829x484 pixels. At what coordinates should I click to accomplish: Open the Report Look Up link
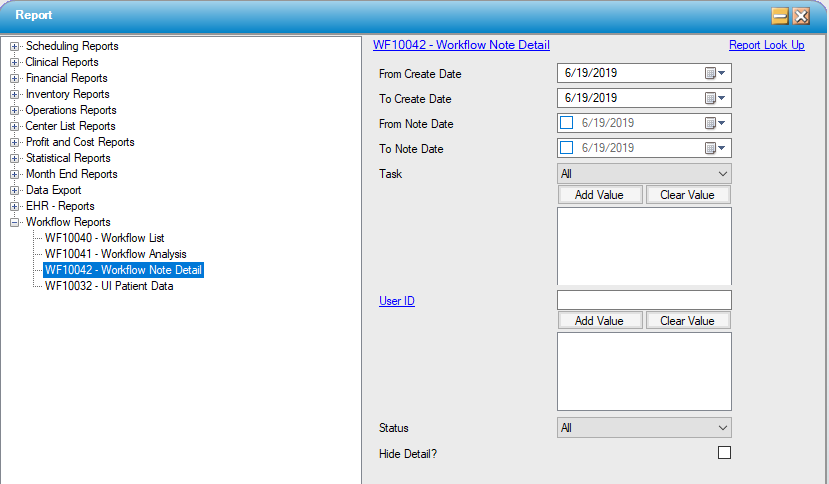[x=766, y=45]
